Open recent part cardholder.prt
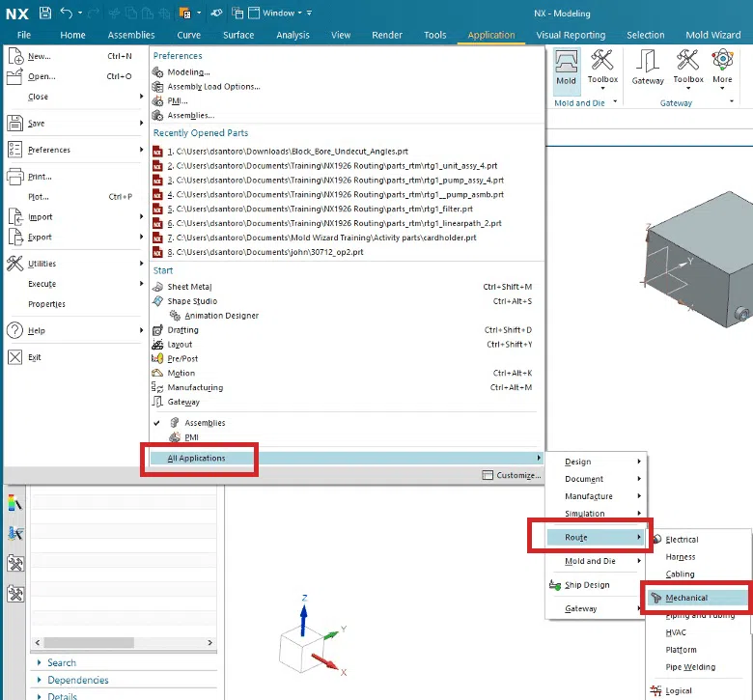Screen dimensions: 753x700 315,238
